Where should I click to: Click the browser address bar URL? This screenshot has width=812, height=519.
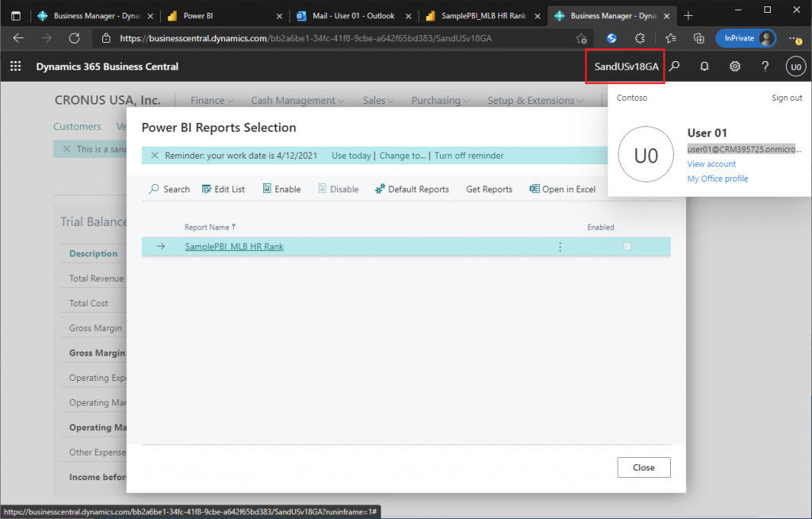pos(305,38)
